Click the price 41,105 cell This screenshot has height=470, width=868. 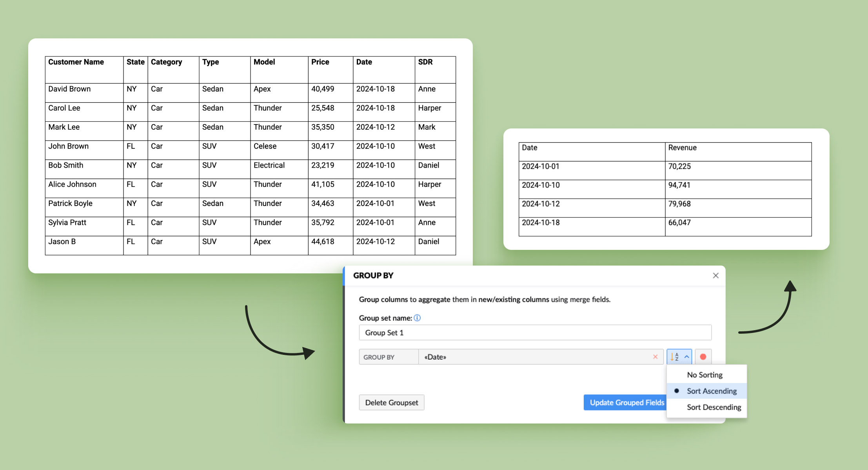330,188
